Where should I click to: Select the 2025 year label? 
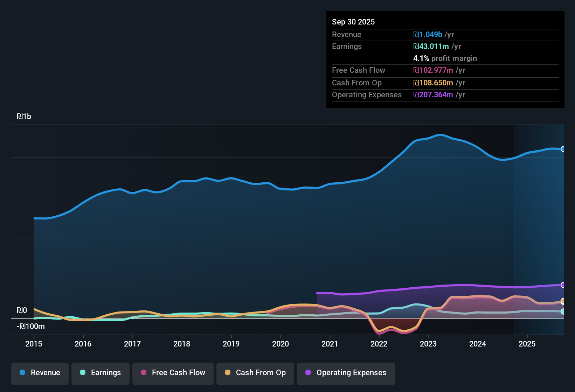[x=527, y=344]
